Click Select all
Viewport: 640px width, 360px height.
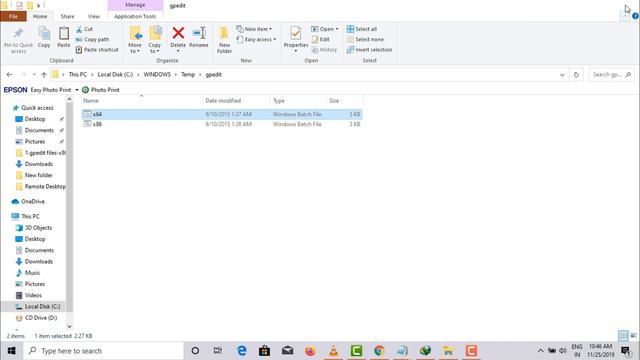(362, 29)
